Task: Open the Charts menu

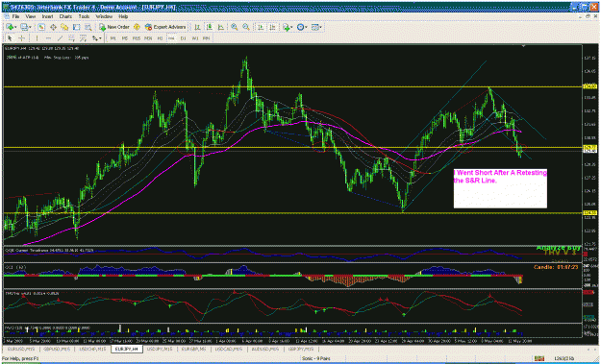Action: coord(65,16)
